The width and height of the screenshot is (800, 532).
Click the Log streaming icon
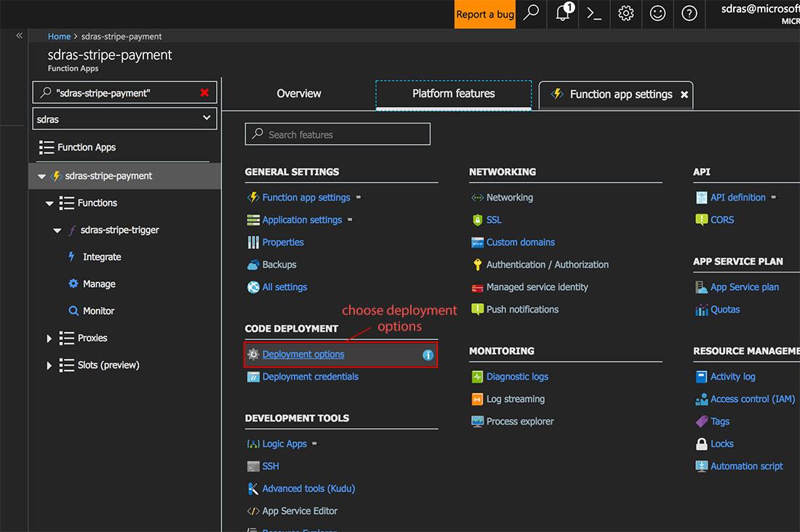click(477, 400)
